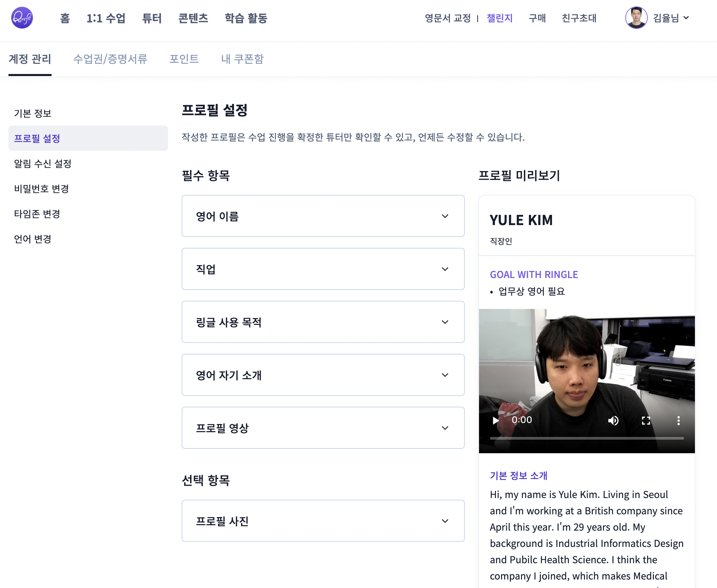The width and height of the screenshot is (717, 588).
Task: Open the 챌린지 link
Action: 499,18
